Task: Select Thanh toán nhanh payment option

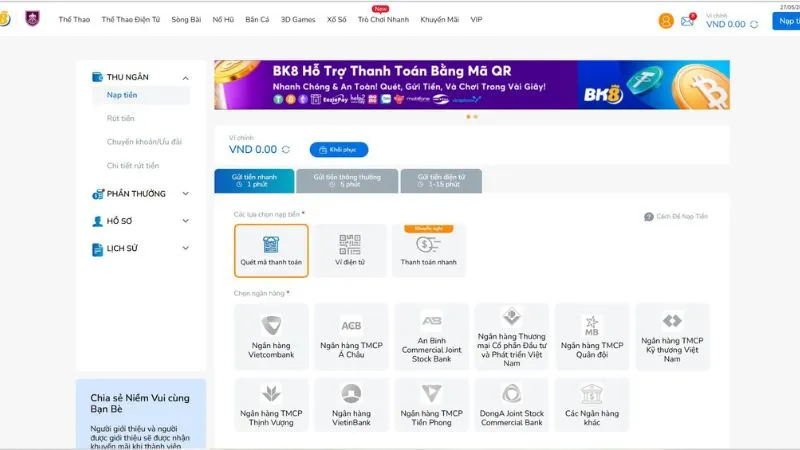Action: (x=429, y=251)
